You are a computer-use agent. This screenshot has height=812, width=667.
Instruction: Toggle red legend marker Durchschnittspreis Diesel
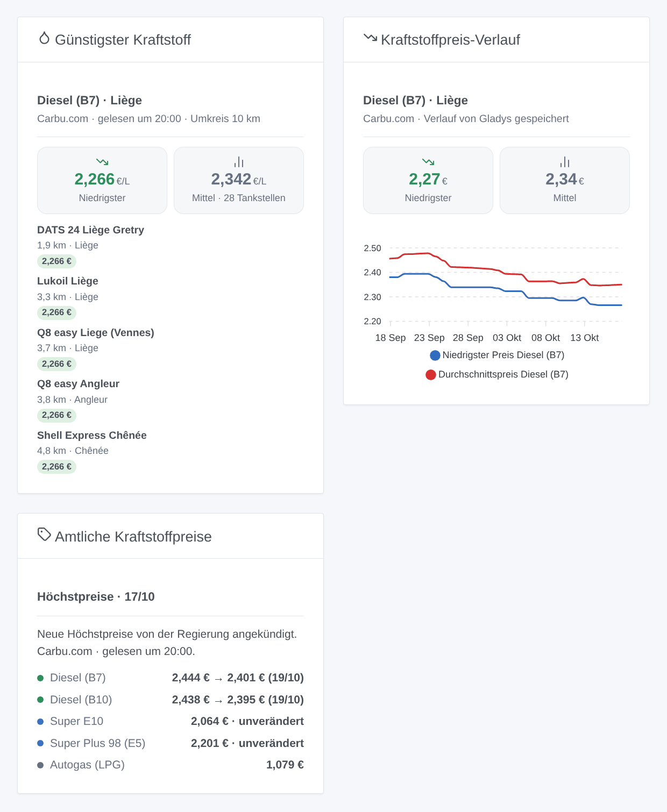click(431, 375)
